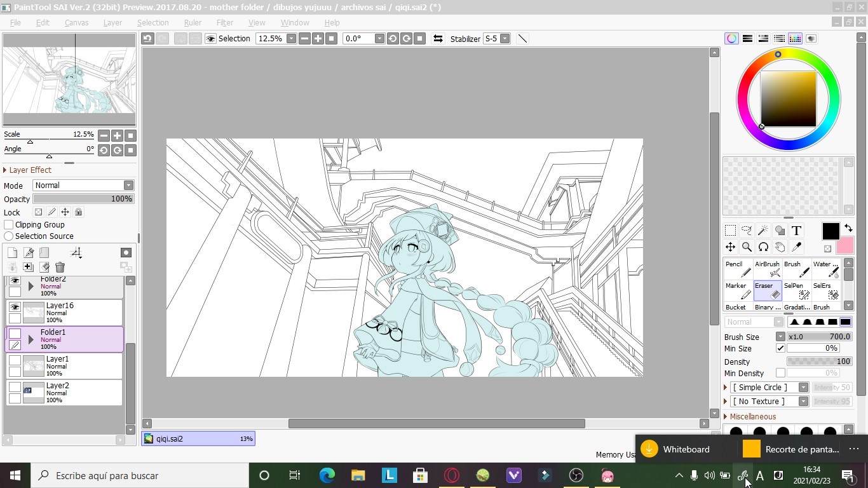Select the Text tool
The image size is (868, 488).
[x=796, y=231]
